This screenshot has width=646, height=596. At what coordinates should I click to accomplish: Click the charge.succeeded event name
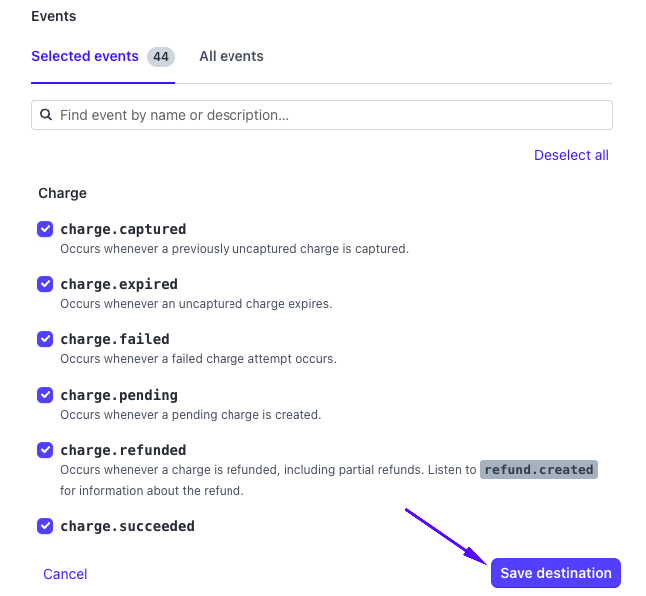[127, 526]
